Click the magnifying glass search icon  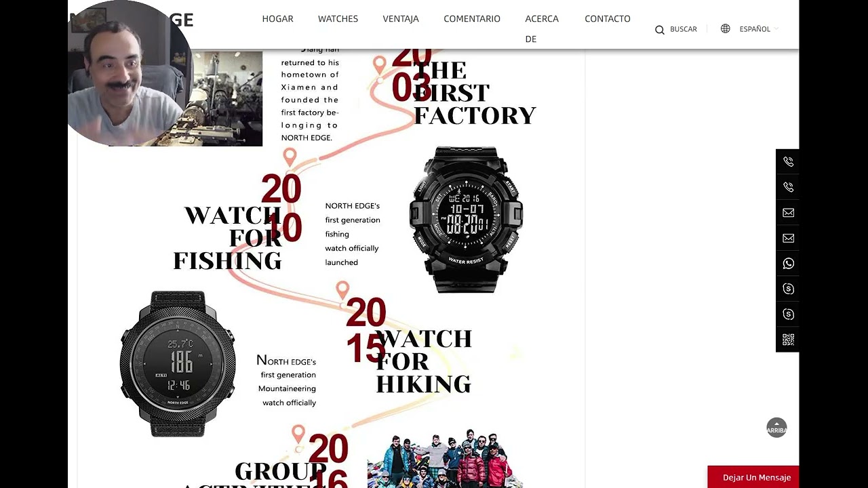tap(659, 30)
